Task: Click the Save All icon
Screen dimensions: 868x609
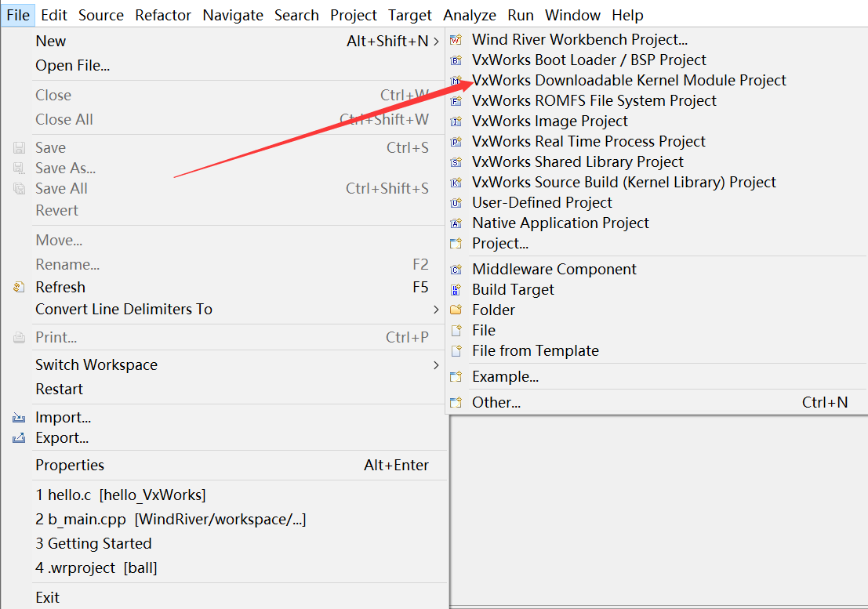Action: [x=19, y=189]
